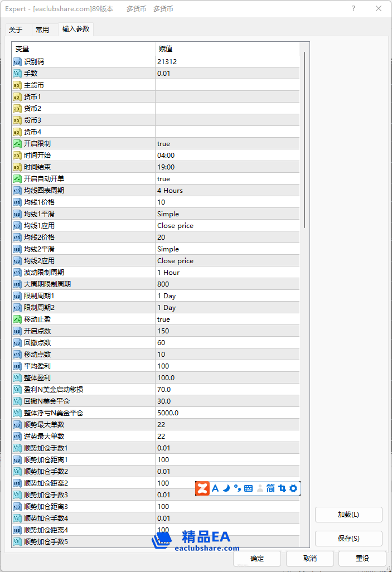Click the string icon beside 时间开始
The width and height of the screenshot is (392, 572).
pos(17,156)
